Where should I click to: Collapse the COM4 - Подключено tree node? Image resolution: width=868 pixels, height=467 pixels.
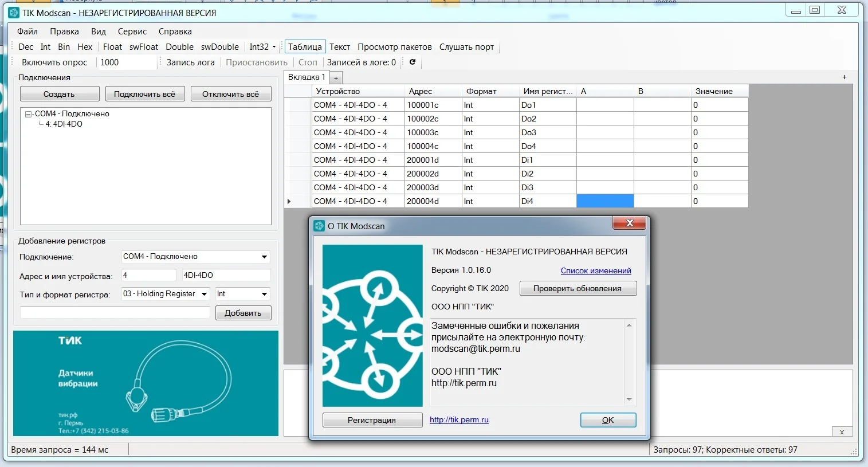click(28, 114)
